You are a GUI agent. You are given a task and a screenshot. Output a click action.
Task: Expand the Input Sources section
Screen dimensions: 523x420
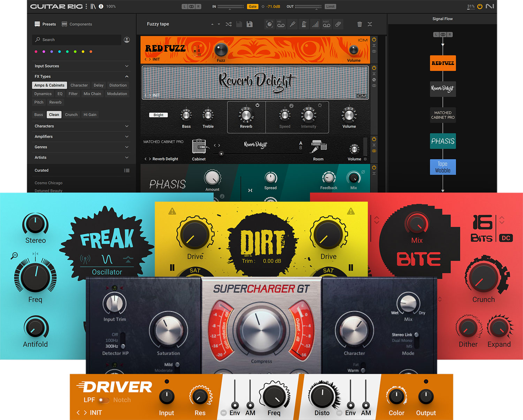click(127, 66)
